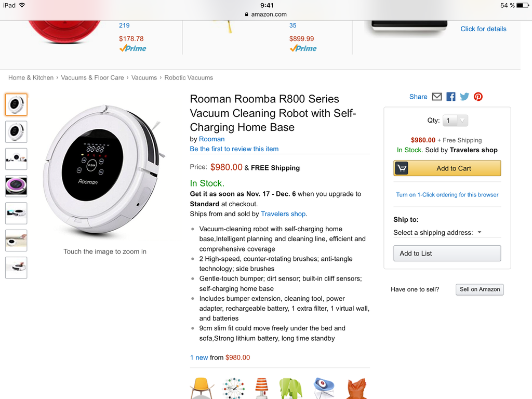Share product on Twitter bird icon
Screen dimensions: 532x399
tap(464, 97)
